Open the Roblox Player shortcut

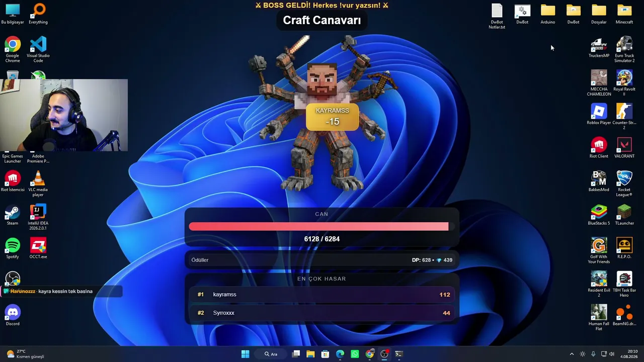[x=599, y=114]
